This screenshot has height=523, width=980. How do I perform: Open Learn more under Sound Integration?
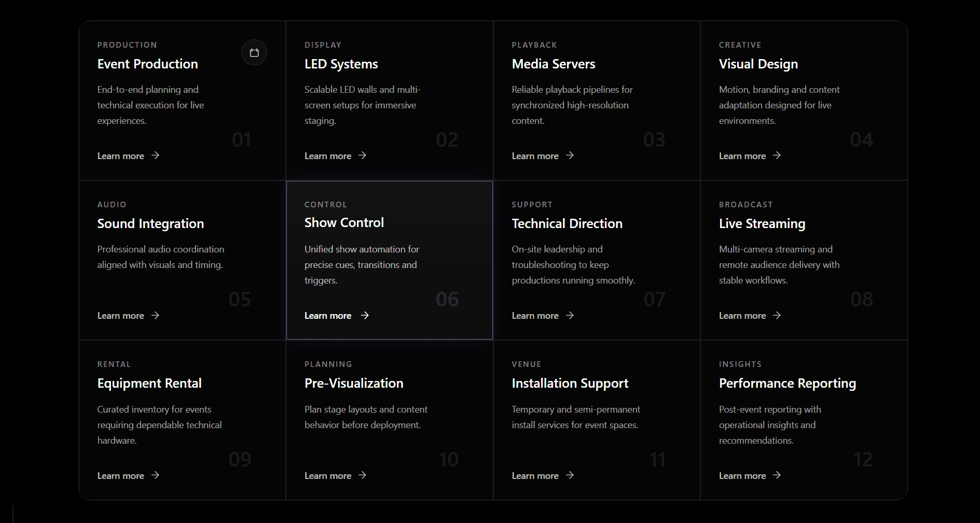pos(121,316)
